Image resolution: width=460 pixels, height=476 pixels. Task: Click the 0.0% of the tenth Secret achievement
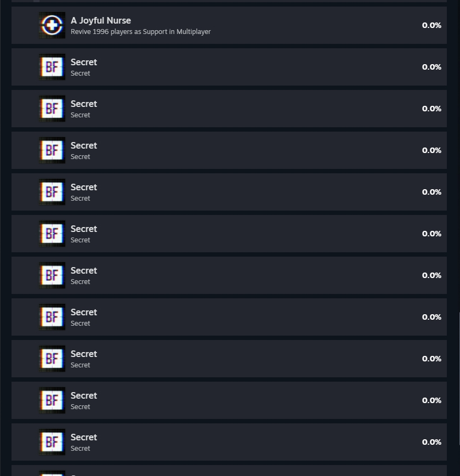[431, 442]
